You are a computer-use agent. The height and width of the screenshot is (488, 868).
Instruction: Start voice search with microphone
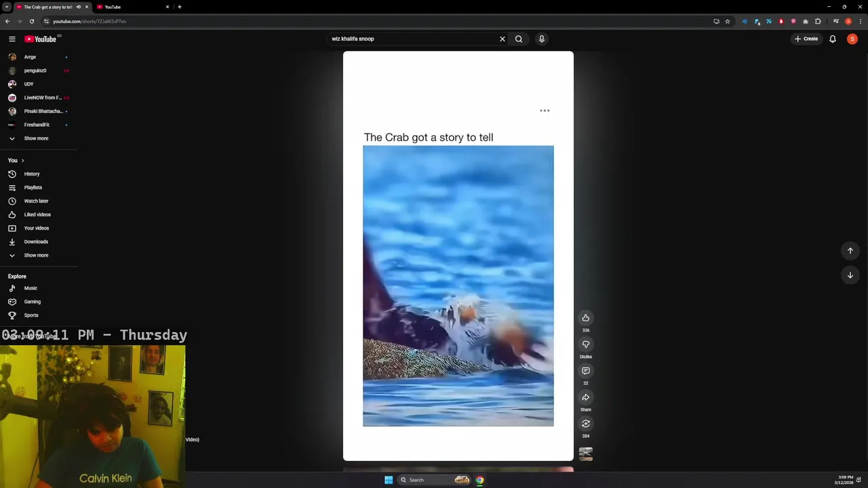click(x=542, y=39)
